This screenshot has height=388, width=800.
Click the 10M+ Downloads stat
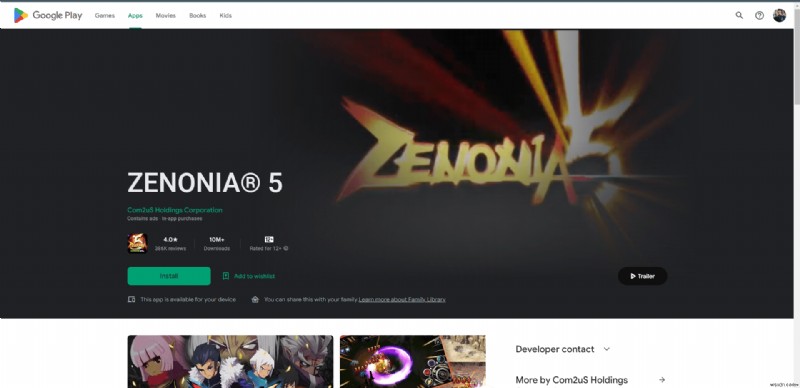tap(217, 244)
